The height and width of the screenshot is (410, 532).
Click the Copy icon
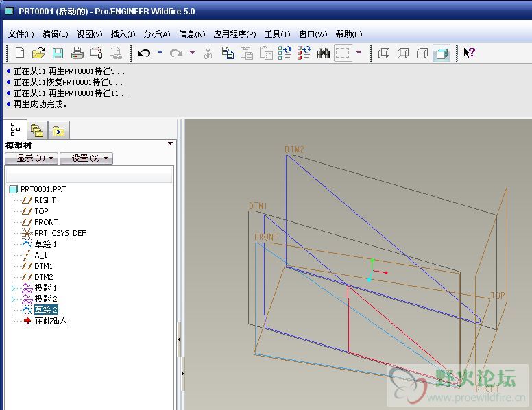(x=228, y=53)
